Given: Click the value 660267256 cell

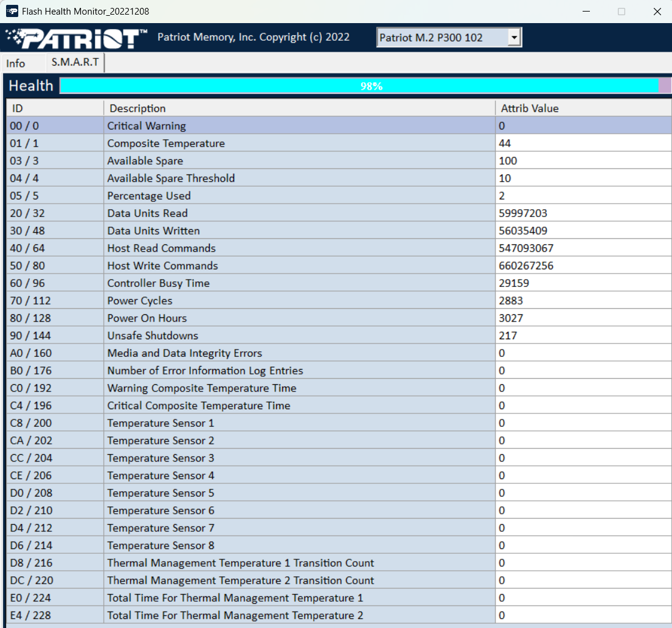Looking at the screenshot, I should point(583,266).
